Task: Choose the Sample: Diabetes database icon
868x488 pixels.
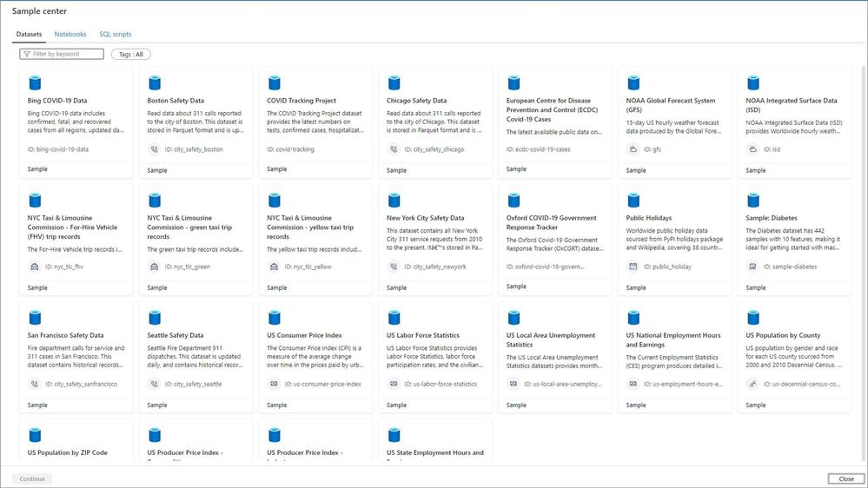Action: pos(752,201)
